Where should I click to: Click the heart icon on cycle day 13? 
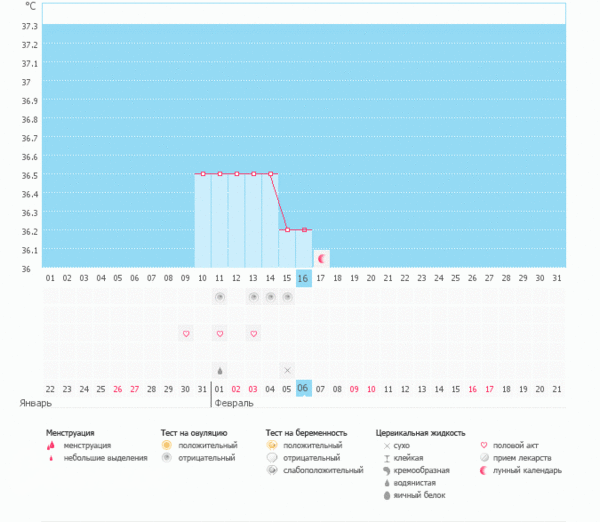click(x=254, y=333)
